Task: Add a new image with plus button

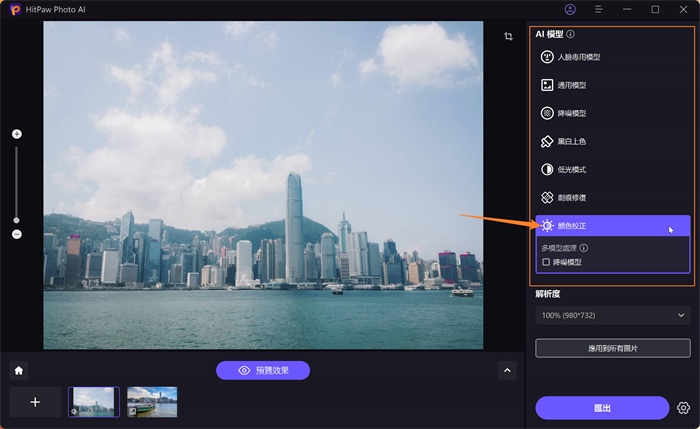Action: pyautogui.click(x=35, y=402)
